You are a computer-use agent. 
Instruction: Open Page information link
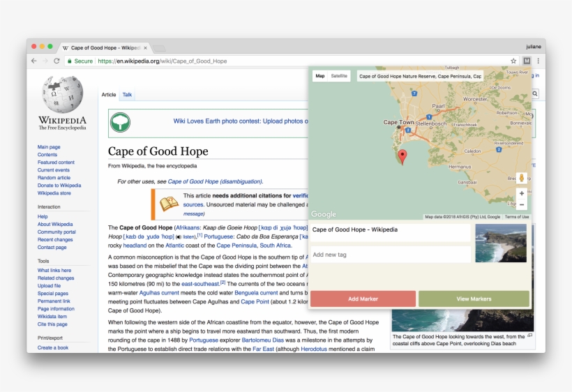(56, 308)
